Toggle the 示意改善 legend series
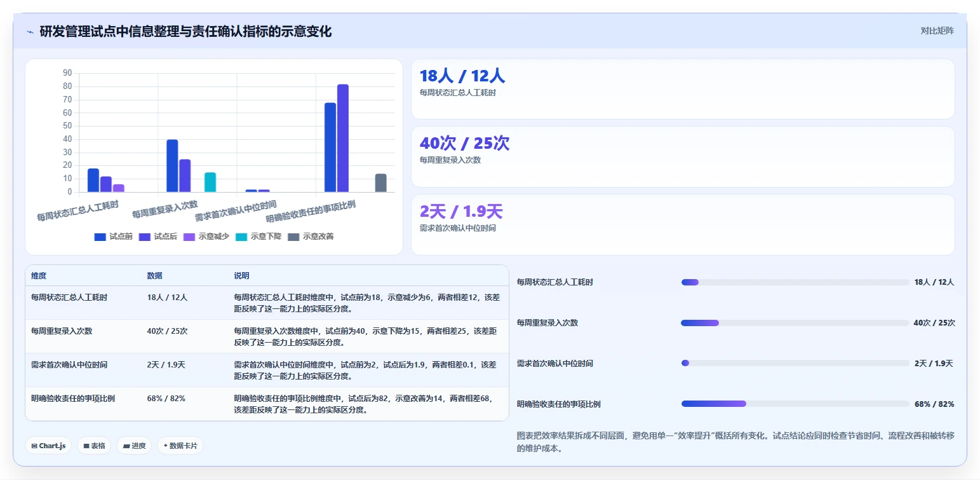The width and height of the screenshot is (980, 480). pyautogui.click(x=310, y=237)
